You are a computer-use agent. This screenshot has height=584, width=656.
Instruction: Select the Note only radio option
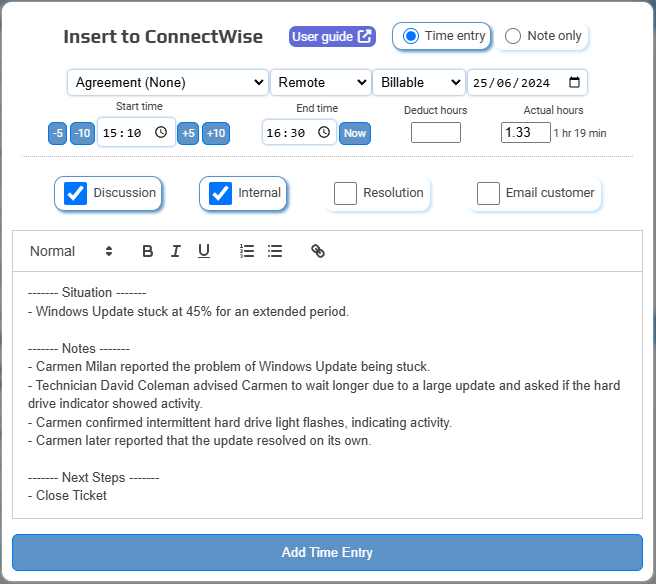512,36
